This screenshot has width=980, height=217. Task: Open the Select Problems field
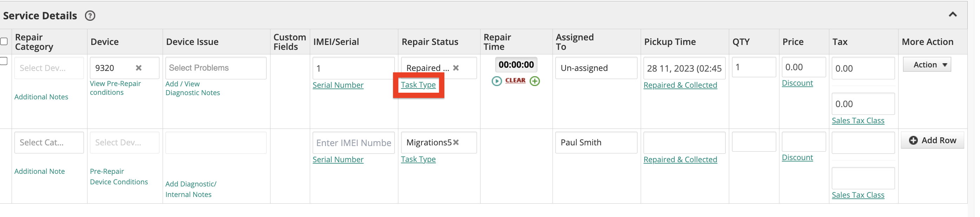point(216,68)
